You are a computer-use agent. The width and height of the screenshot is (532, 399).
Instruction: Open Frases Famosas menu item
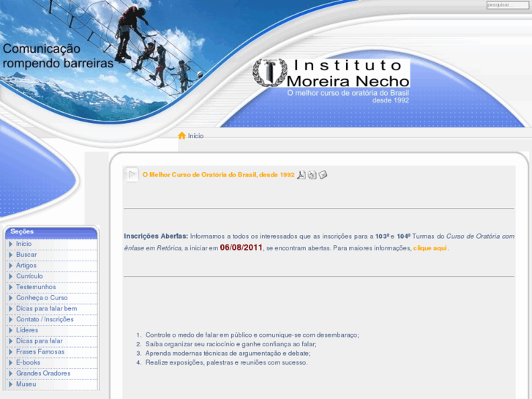point(40,352)
